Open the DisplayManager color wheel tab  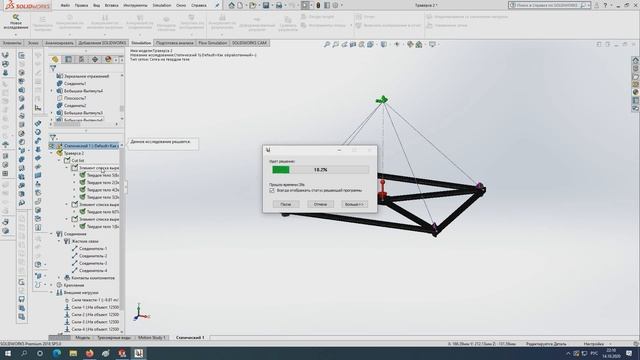(108, 60)
